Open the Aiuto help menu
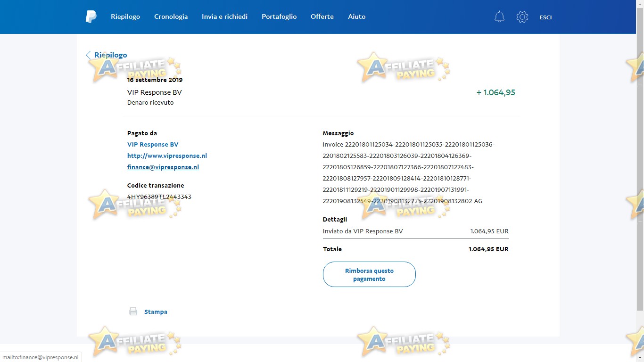This screenshot has height=362, width=644. coord(356,16)
